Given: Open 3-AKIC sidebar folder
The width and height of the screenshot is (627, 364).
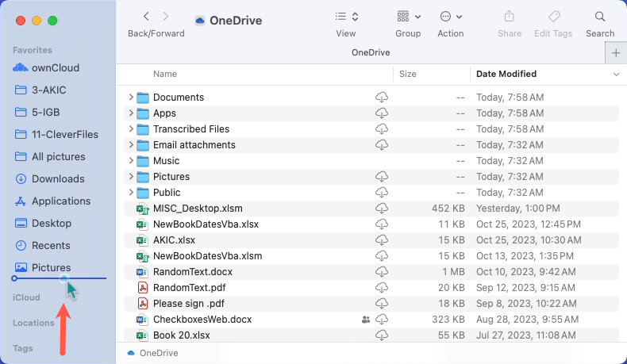Looking at the screenshot, I should tap(48, 90).
